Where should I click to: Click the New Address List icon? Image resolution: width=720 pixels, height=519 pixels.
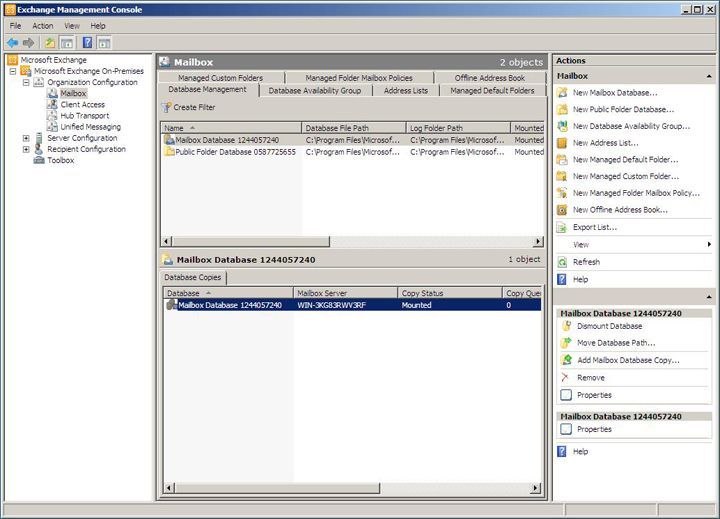tap(562, 143)
